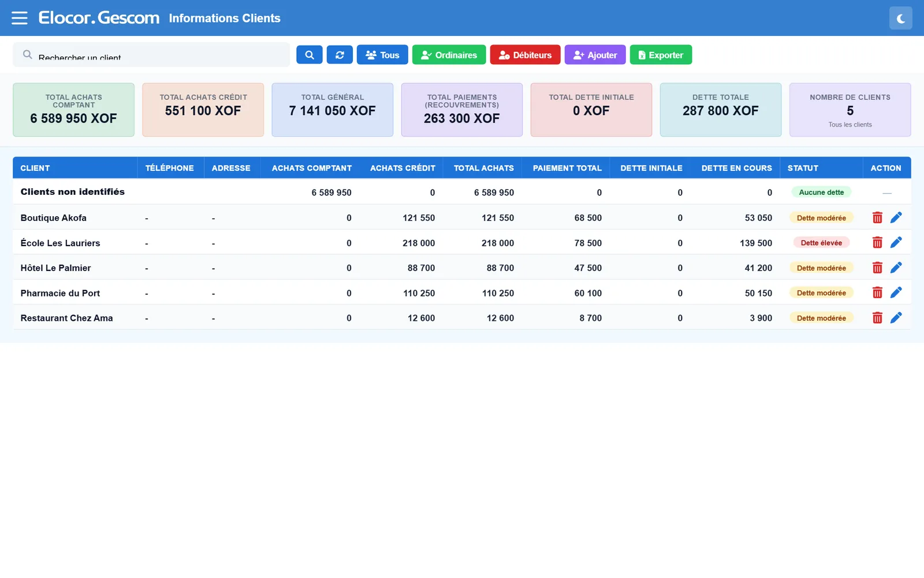The image size is (924, 578).
Task: Show all clients with Tous filter
Action: [382, 55]
